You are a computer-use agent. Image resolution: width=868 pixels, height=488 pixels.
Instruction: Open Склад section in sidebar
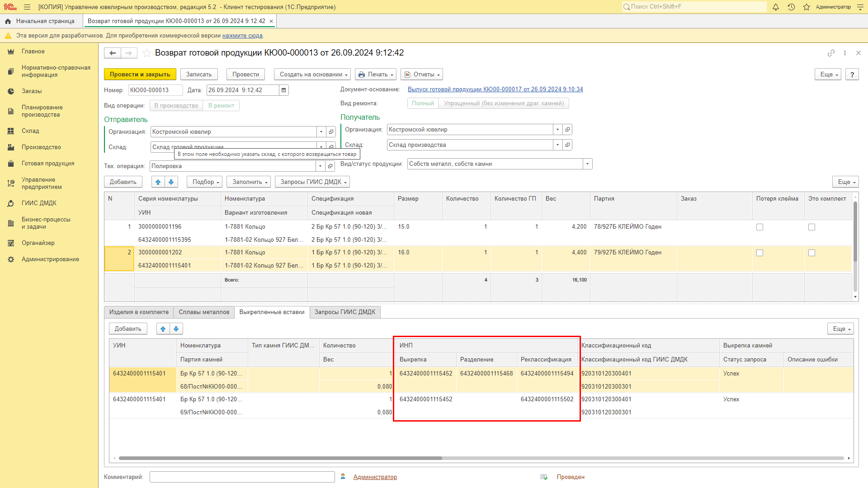click(x=30, y=131)
